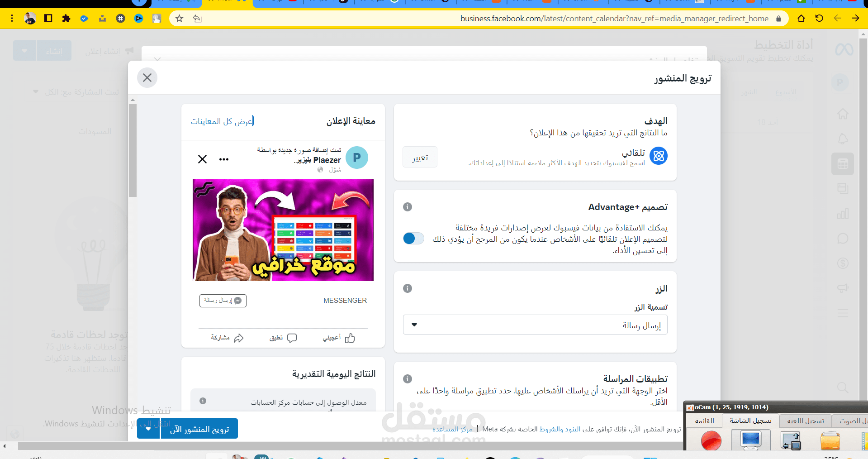Click the blue checkmark extension icon

pyautogui.click(x=84, y=19)
